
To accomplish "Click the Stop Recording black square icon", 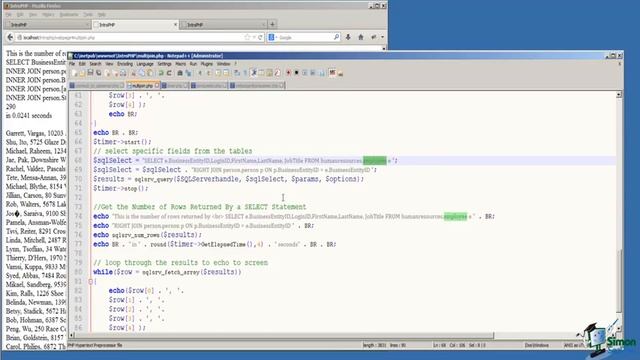I will coord(296,73).
